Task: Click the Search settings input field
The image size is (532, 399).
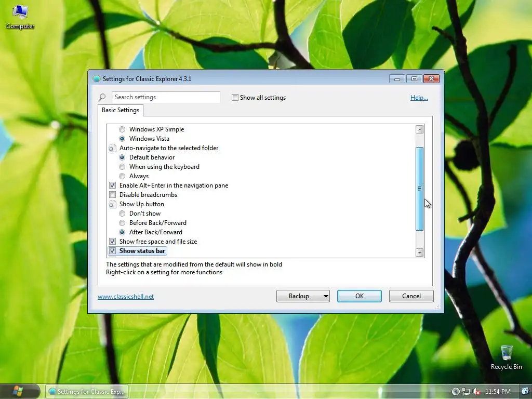Action: pos(166,97)
